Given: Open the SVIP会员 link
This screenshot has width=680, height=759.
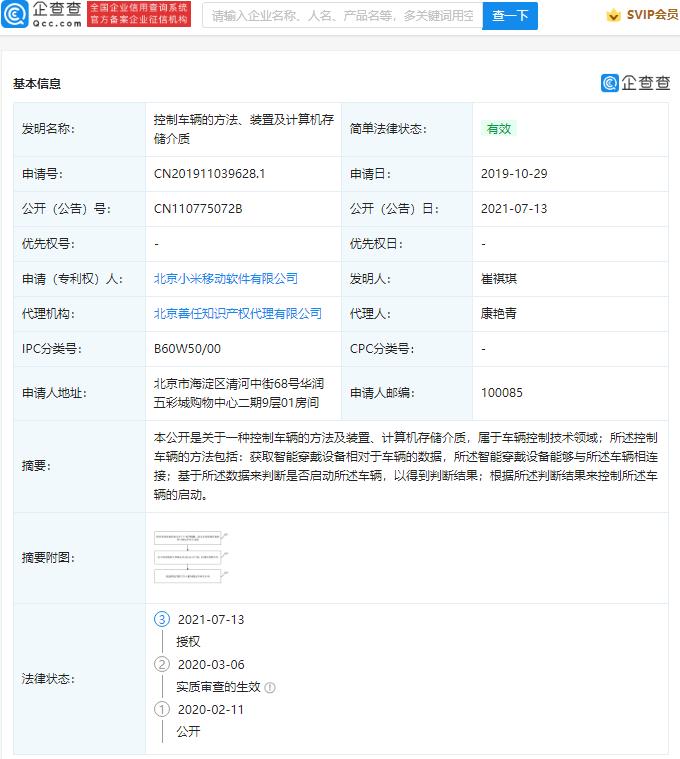Looking at the screenshot, I should [x=652, y=15].
